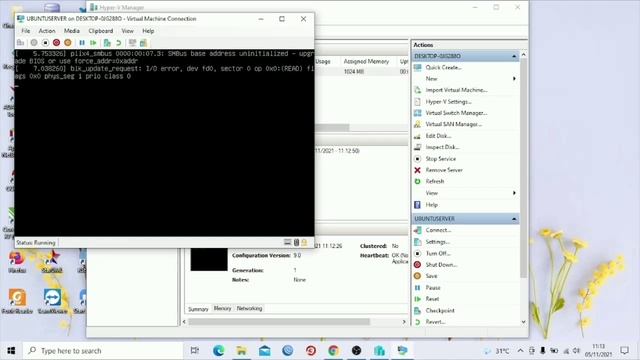Viewport: 640px width, 360px height.
Task: Click Actions pane scrollbar up arrow
Action: click(x=524, y=54)
